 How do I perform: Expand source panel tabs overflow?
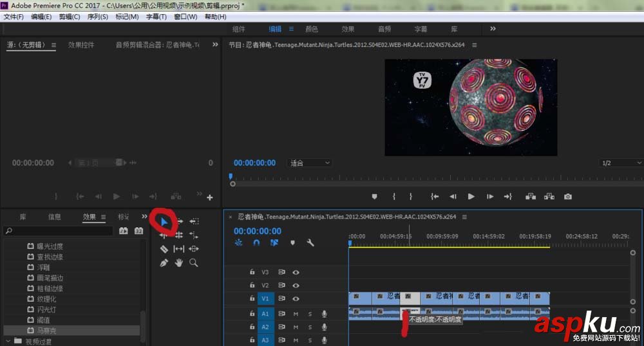coord(215,44)
